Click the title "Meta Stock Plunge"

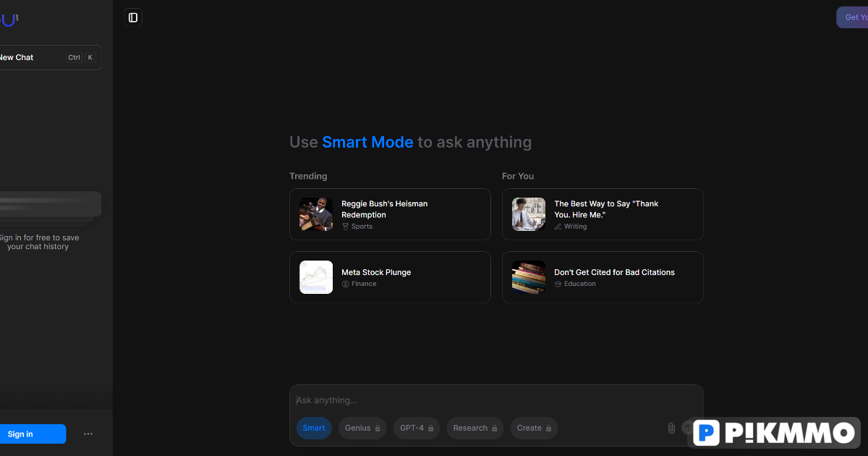pyautogui.click(x=376, y=272)
